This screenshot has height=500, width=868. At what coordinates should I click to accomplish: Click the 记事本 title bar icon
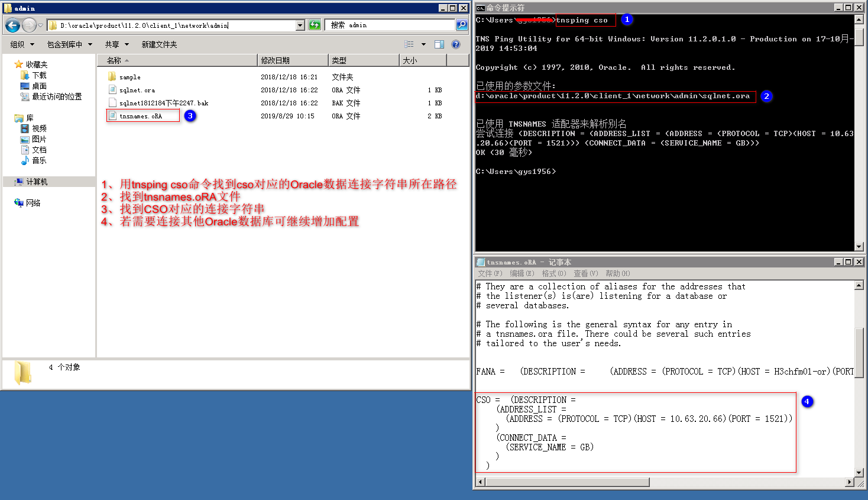[x=480, y=261]
